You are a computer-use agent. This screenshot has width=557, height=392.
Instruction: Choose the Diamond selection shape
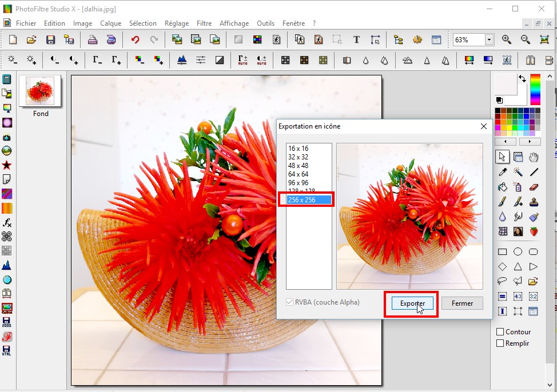coord(502,266)
